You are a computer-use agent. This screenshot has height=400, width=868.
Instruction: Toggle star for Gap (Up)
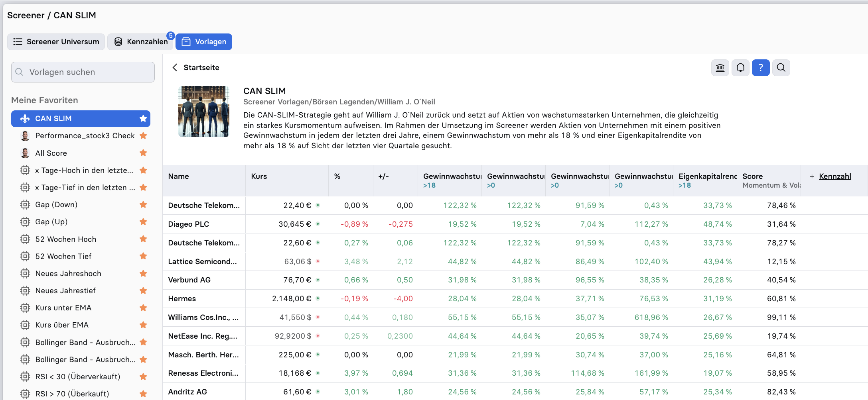(x=143, y=222)
